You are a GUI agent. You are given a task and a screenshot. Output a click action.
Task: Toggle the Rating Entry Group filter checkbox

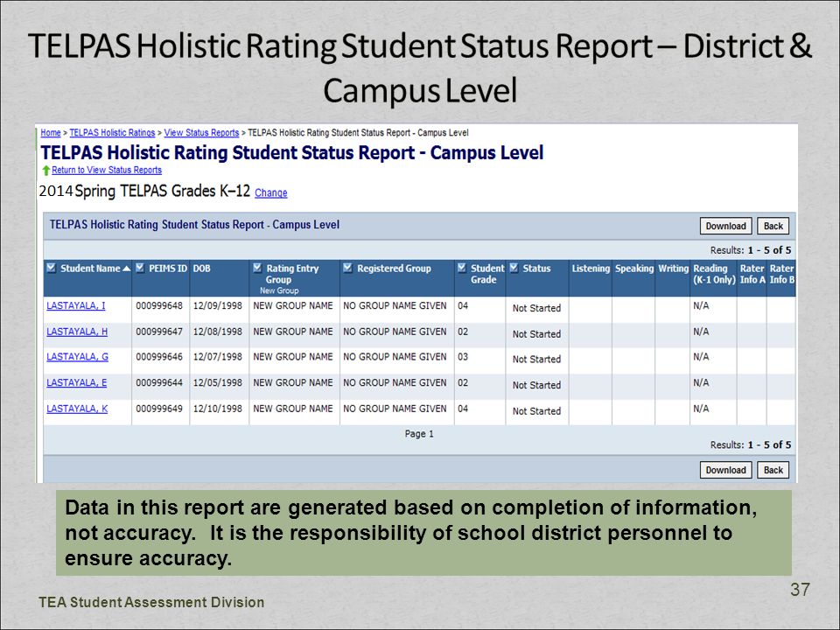(257, 268)
